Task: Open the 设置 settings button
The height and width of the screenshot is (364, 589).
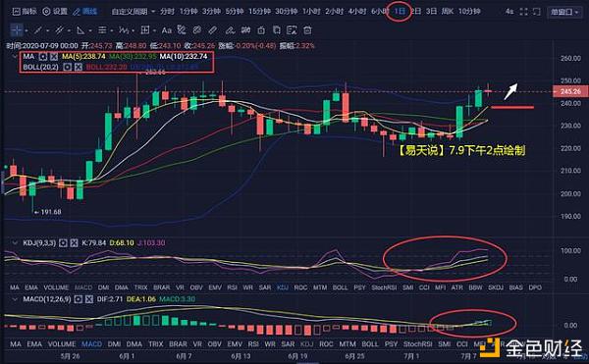Action: [55, 12]
